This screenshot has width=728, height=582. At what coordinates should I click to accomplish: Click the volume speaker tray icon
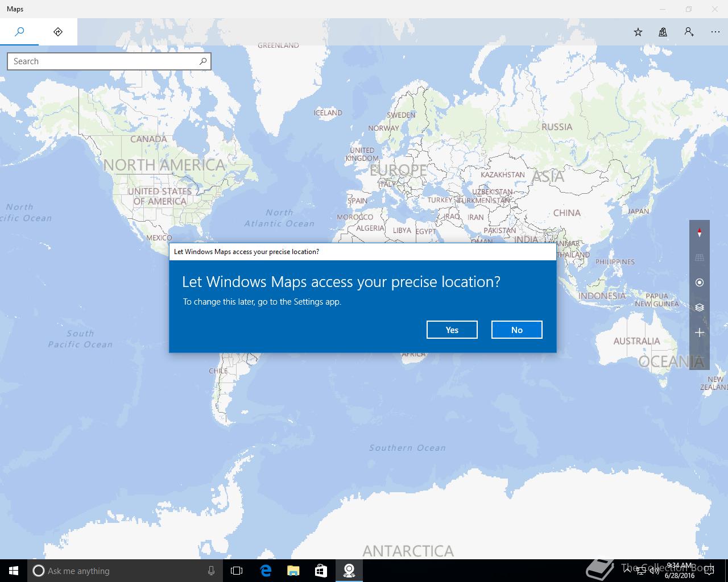pos(655,571)
